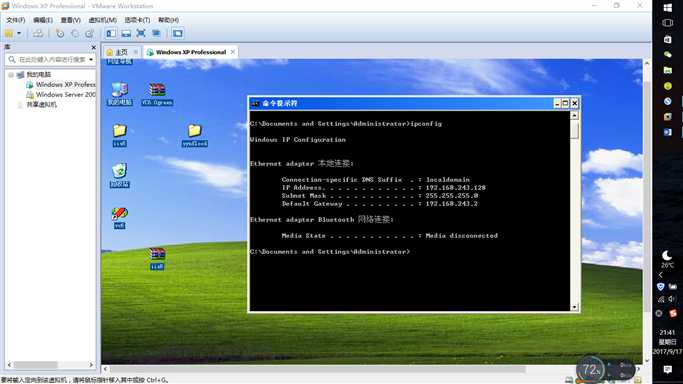Collapse the 我的电脑 tree node
Image resolution: width=683 pixels, height=384 pixels.
pos(11,75)
